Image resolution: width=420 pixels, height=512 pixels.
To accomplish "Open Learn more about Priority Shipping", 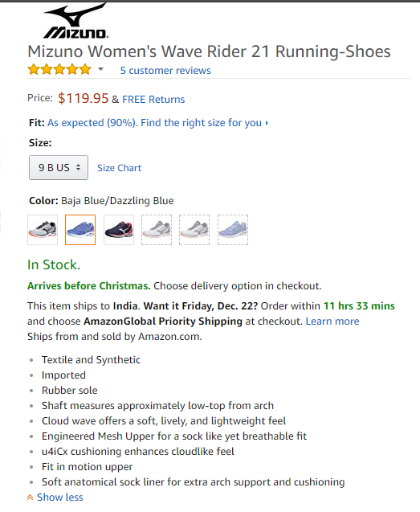I will [332, 322].
